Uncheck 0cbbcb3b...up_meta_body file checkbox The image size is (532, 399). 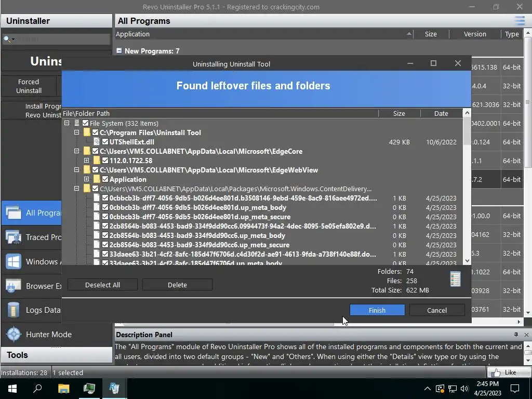coord(105,207)
